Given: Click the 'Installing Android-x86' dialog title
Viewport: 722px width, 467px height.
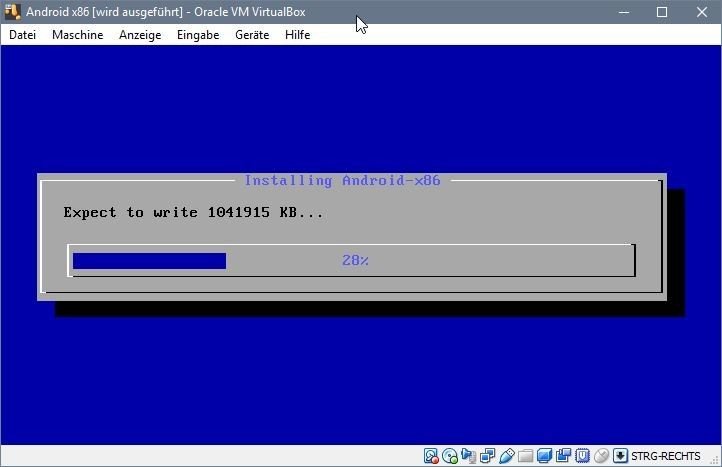Looking at the screenshot, I should 342,181.
